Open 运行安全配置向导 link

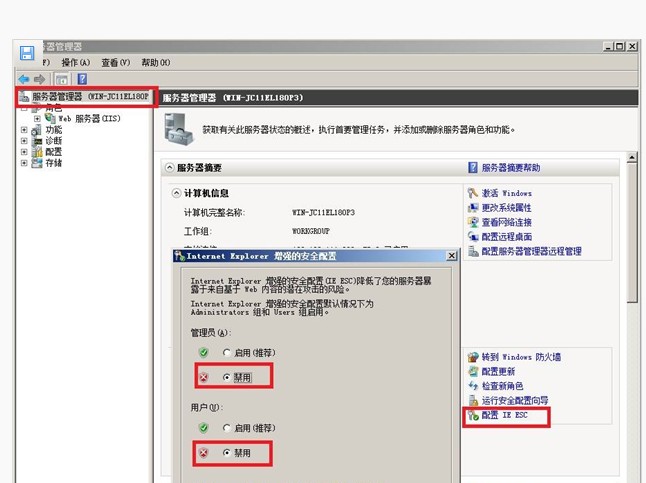point(515,400)
